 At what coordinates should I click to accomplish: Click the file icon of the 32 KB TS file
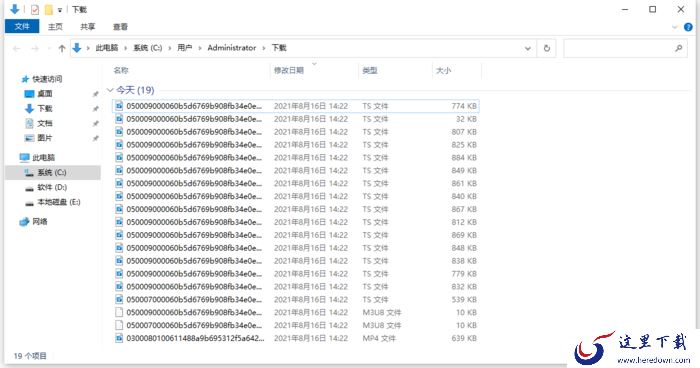119,119
